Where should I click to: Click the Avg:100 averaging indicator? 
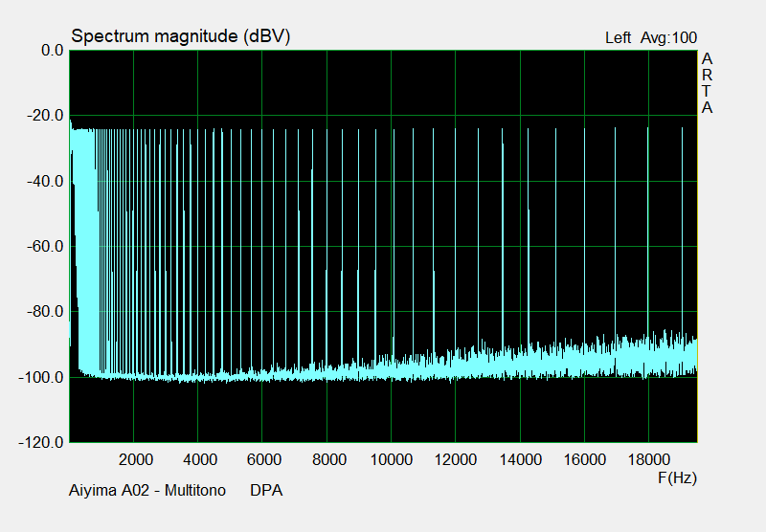(x=668, y=37)
